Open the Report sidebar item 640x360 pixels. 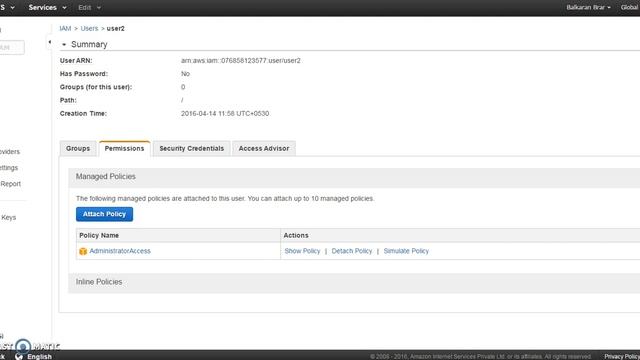11,184
